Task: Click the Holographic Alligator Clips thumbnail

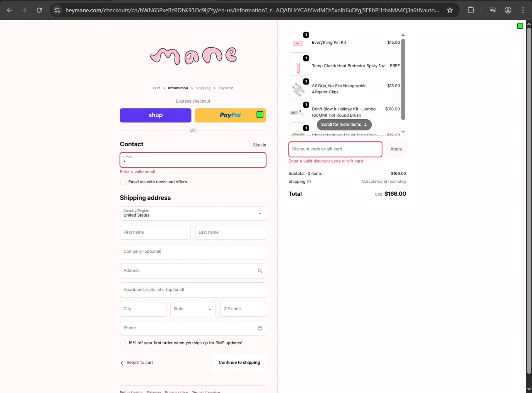Action: pos(298,89)
